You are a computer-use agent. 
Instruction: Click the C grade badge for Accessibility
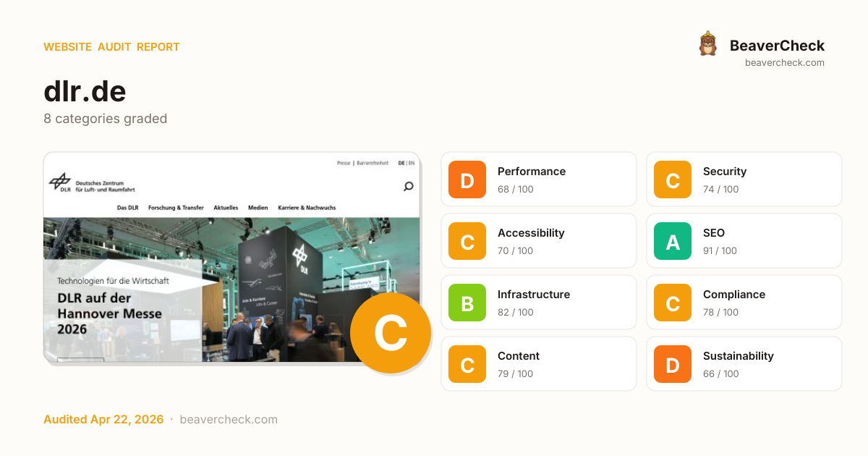[467, 241]
